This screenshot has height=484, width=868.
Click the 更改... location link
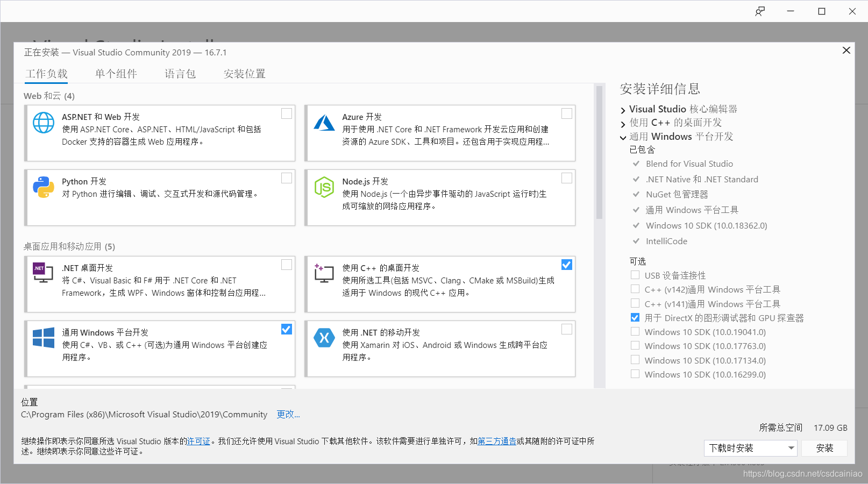click(x=288, y=414)
